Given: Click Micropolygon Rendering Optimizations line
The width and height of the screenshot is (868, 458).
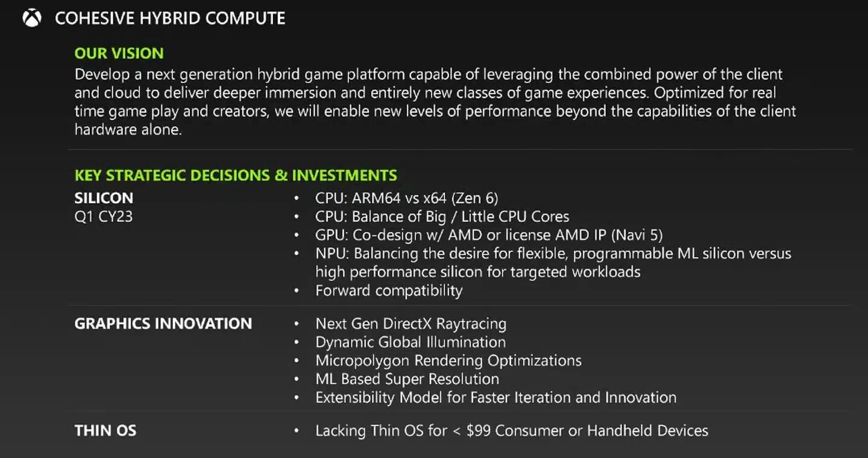Looking at the screenshot, I should tap(448, 360).
